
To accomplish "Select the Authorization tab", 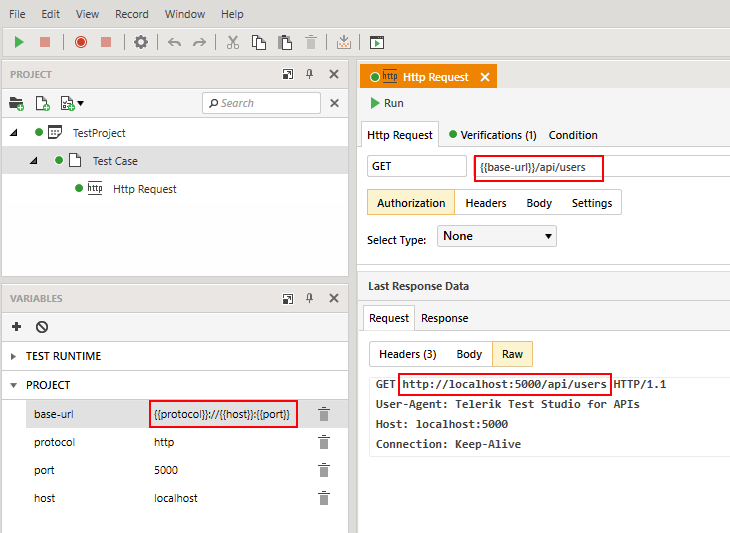I will point(411,202).
